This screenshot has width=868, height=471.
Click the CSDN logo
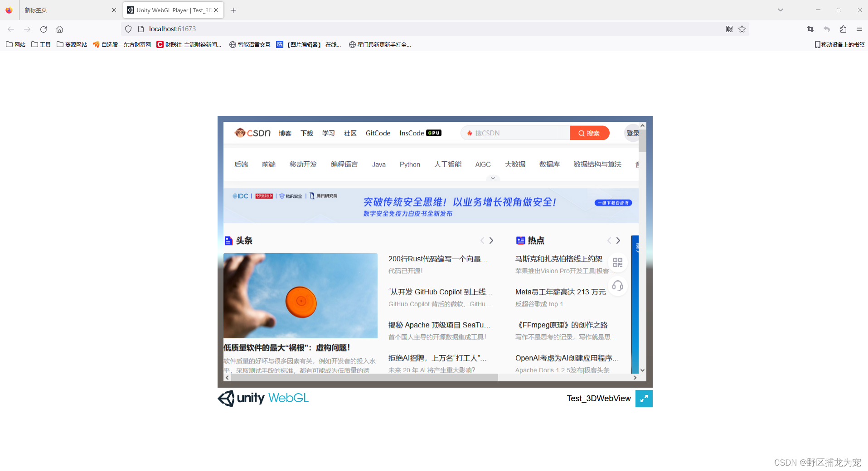(252, 133)
